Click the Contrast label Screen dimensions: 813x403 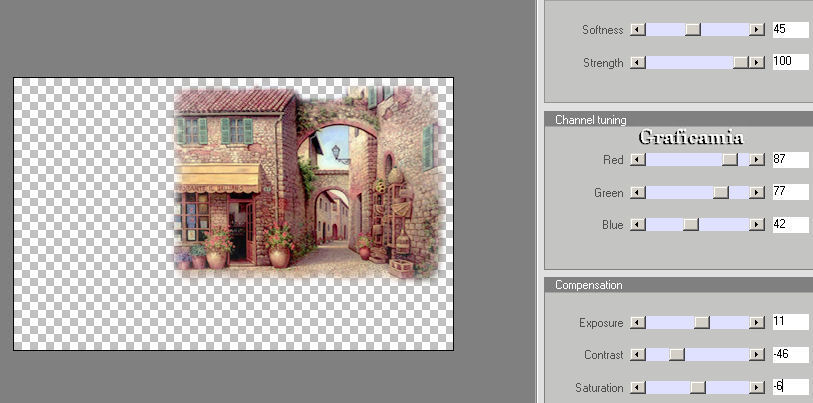pyautogui.click(x=604, y=355)
